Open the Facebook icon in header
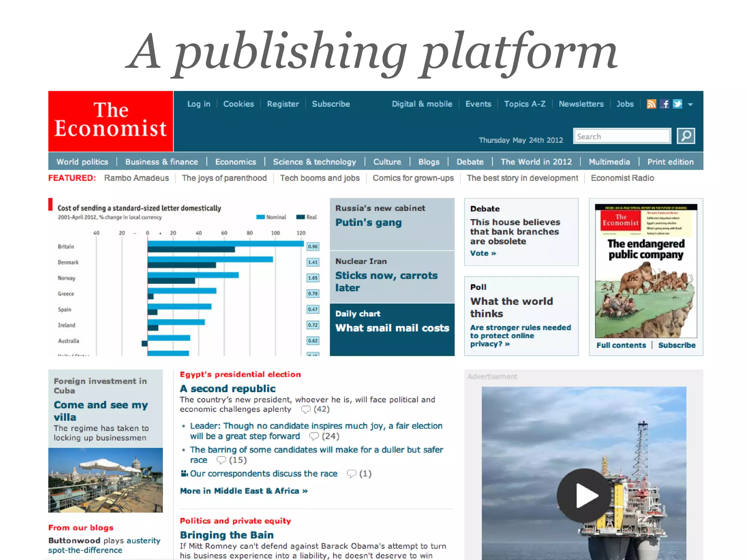This screenshot has height=560, width=747. [665, 104]
